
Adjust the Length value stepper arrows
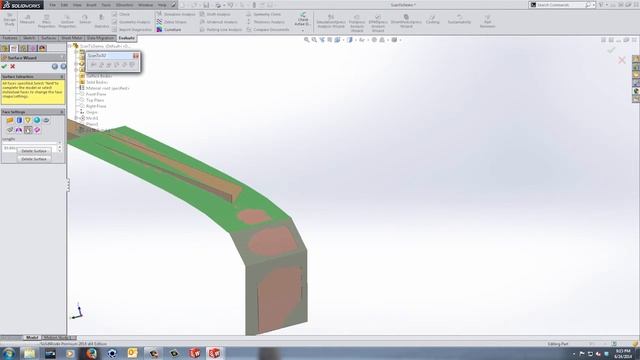(x=60, y=147)
